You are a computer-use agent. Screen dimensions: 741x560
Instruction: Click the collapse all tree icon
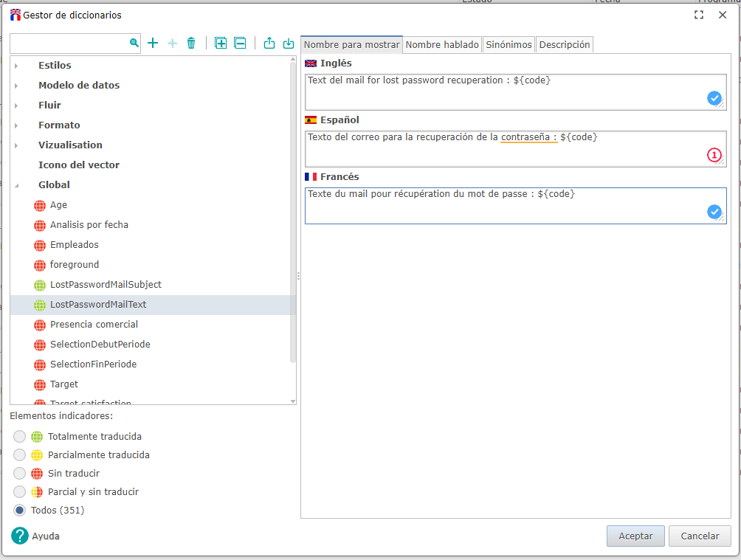click(x=240, y=44)
